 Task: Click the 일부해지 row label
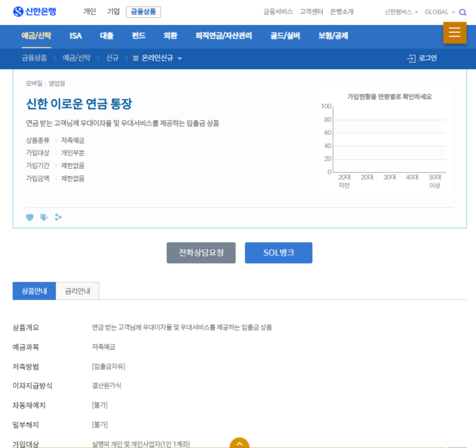click(x=26, y=425)
